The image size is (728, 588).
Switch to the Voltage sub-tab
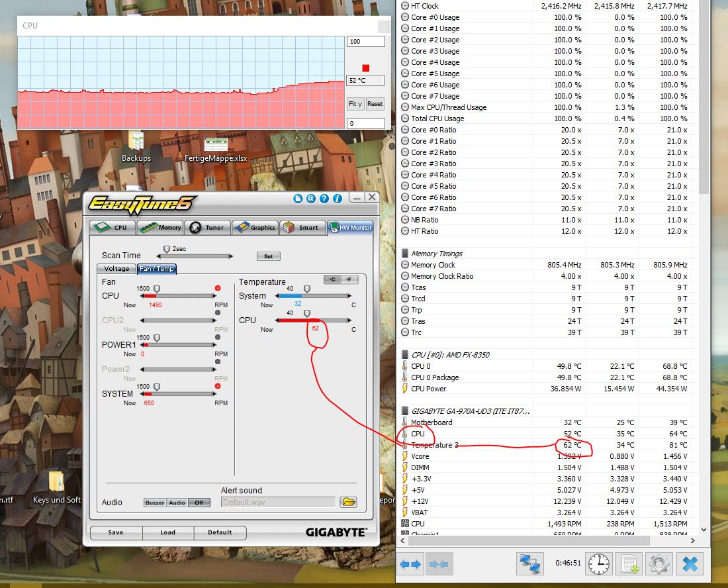click(116, 268)
